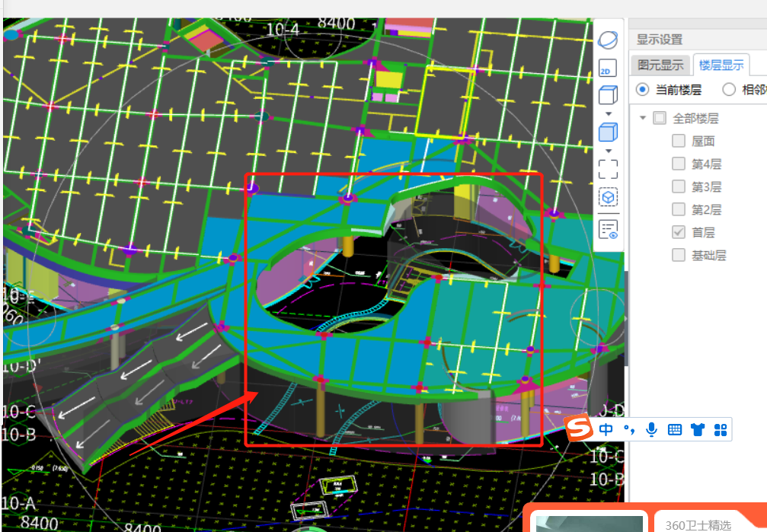
Task: Click the 10-4 axis label in viewport
Action: click(283, 30)
